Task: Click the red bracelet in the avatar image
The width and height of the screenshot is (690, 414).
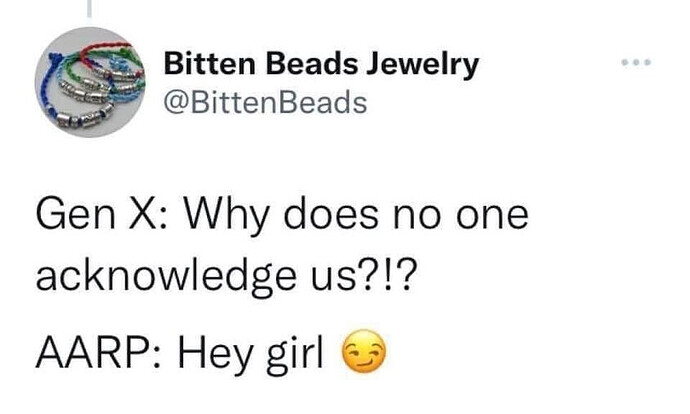Action: 108,52
